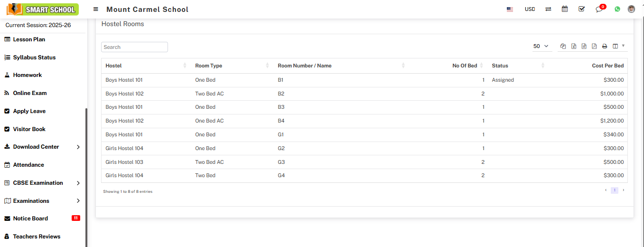Screen dimensions: 644x247
Task: Open the task checklist icon in the header
Action: (581, 9)
